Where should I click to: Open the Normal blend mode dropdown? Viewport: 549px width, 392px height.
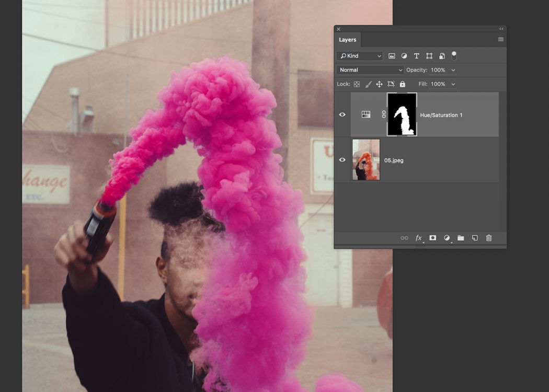(370, 70)
